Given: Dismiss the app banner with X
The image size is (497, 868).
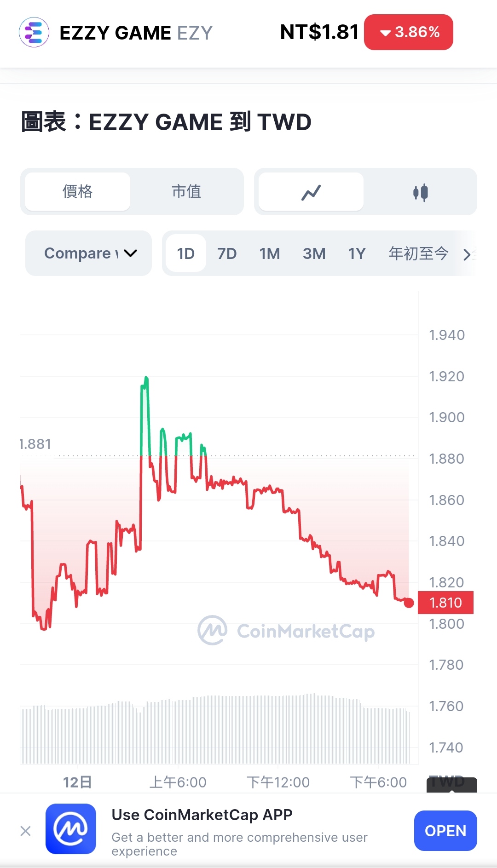Looking at the screenshot, I should point(26,831).
